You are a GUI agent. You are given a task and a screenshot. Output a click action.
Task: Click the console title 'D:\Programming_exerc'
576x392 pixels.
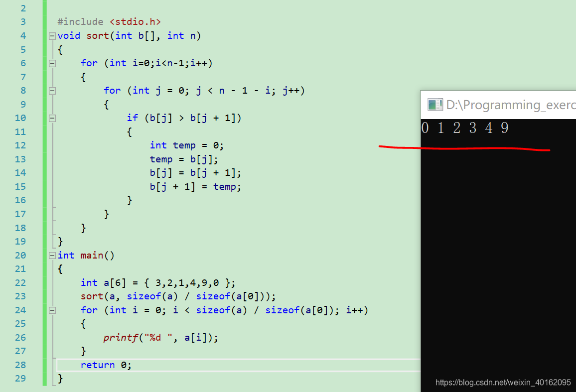point(511,105)
